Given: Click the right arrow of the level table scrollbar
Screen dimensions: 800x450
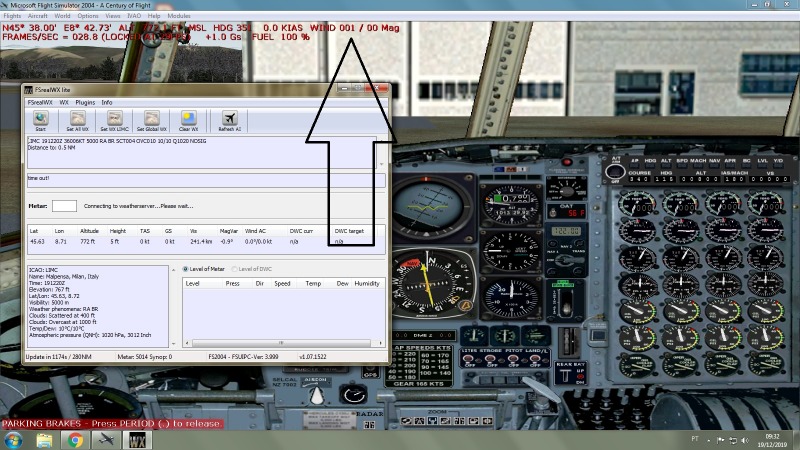Looking at the screenshot, I should (381, 343).
